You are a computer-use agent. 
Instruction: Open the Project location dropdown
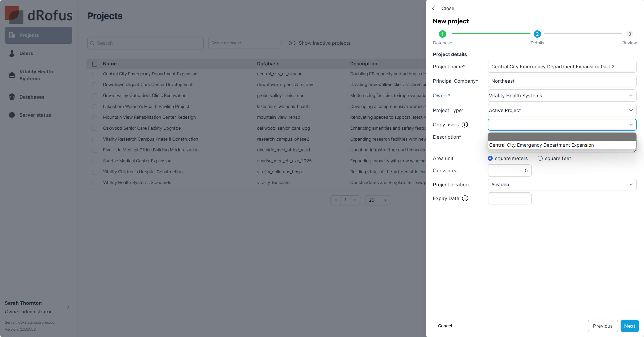[x=562, y=184]
